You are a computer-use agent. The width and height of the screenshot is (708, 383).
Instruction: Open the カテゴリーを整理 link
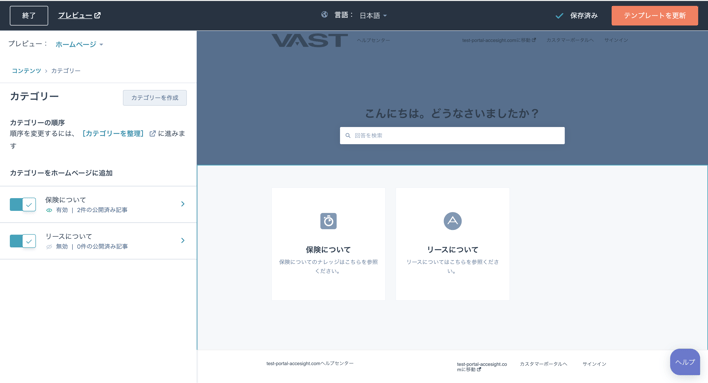click(113, 134)
